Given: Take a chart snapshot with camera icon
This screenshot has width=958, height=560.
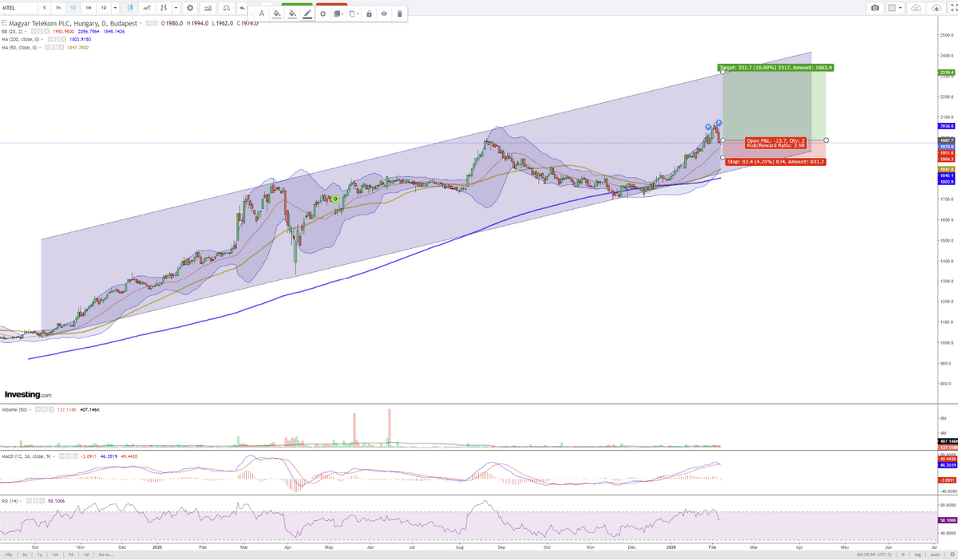Looking at the screenshot, I should (876, 8).
